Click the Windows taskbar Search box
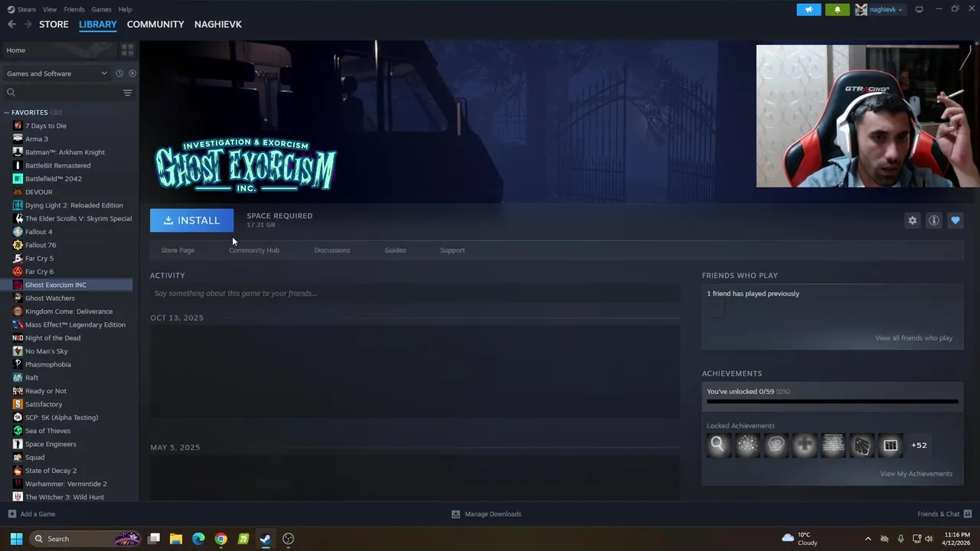This screenshot has height=551, width=980. (86, 539)
